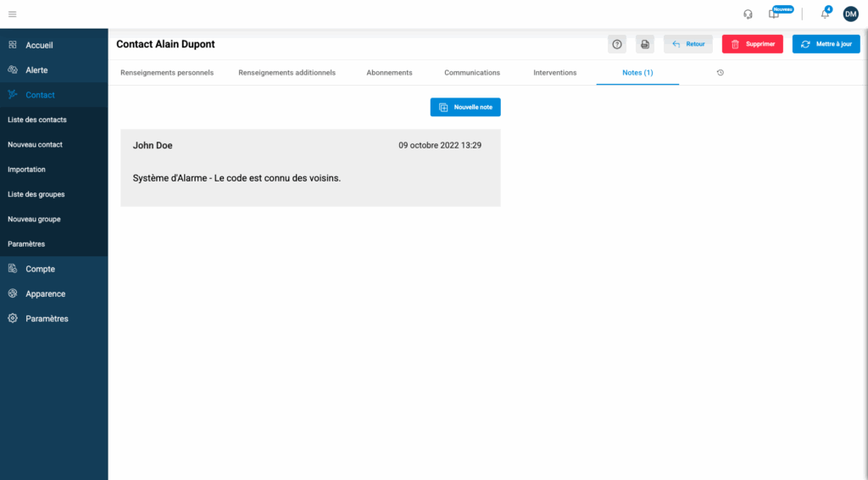868x480 pixels.
Task: Switch to Renseignements personnels tab
Action: coord(167,73)
